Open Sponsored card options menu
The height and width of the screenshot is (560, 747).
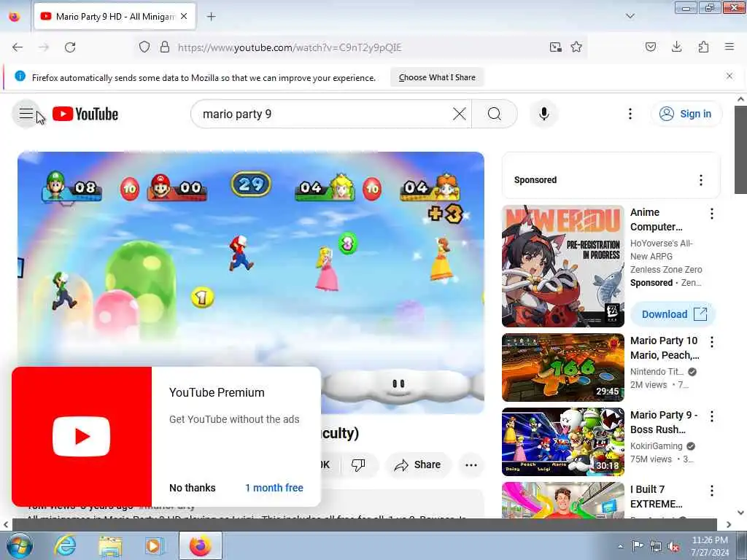click(701, 180)
